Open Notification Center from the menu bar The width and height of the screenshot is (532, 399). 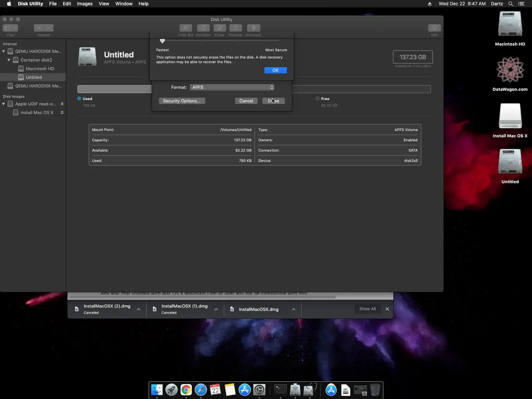521,4
